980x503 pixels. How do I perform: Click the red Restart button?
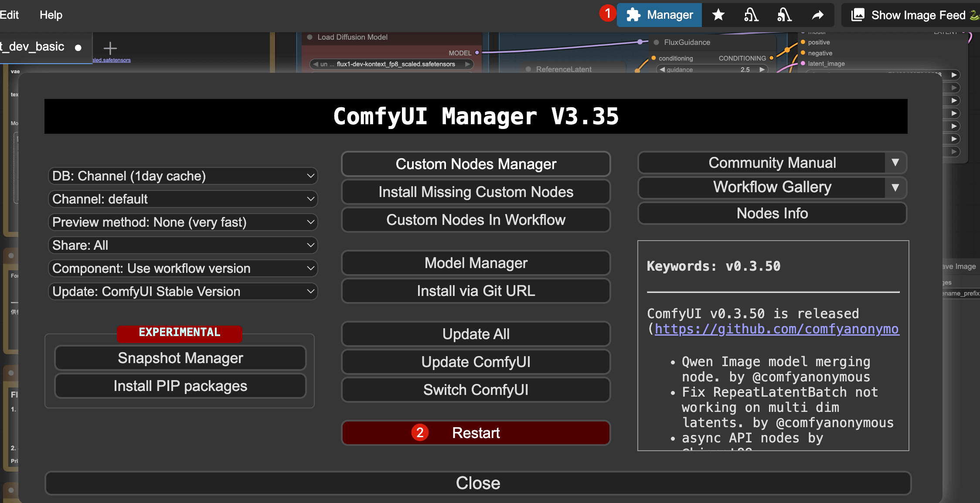click(x=476, y=433)
